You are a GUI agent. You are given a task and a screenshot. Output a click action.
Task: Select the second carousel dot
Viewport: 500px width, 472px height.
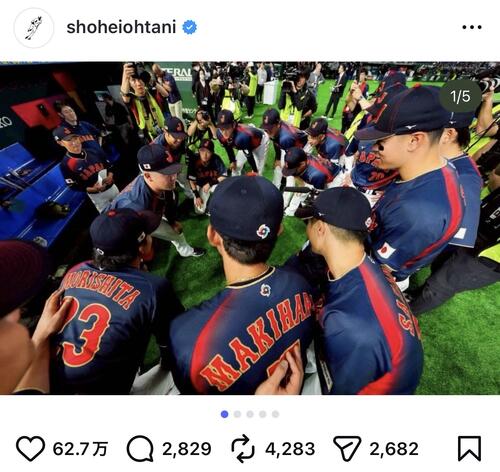tap(237, 414)
